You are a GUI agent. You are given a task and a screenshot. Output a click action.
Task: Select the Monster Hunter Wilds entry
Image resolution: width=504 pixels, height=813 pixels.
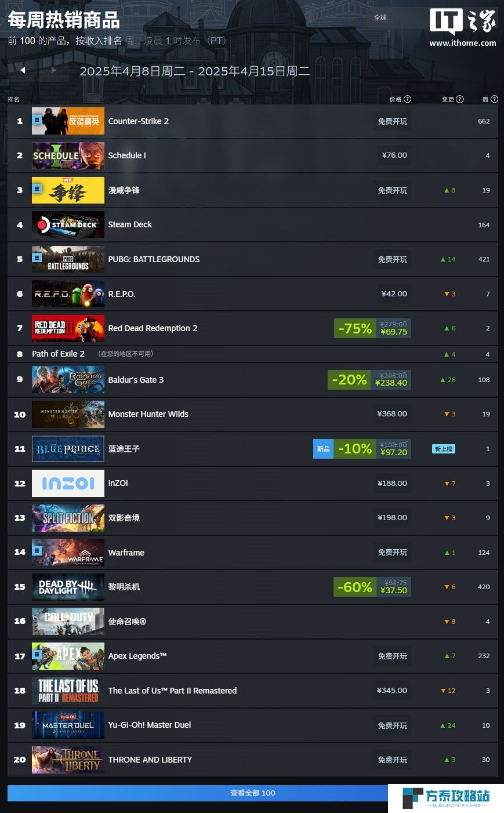[253, 414]
